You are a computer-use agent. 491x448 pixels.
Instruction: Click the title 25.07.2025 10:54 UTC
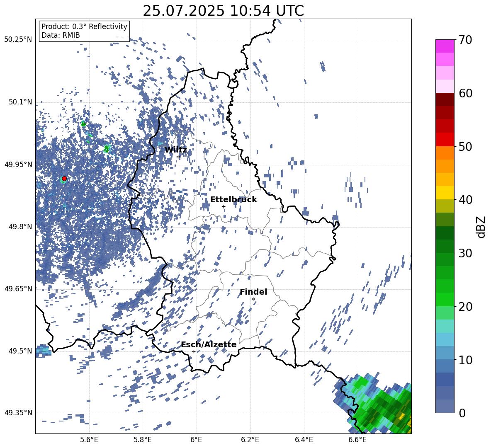tap(223, 11)
